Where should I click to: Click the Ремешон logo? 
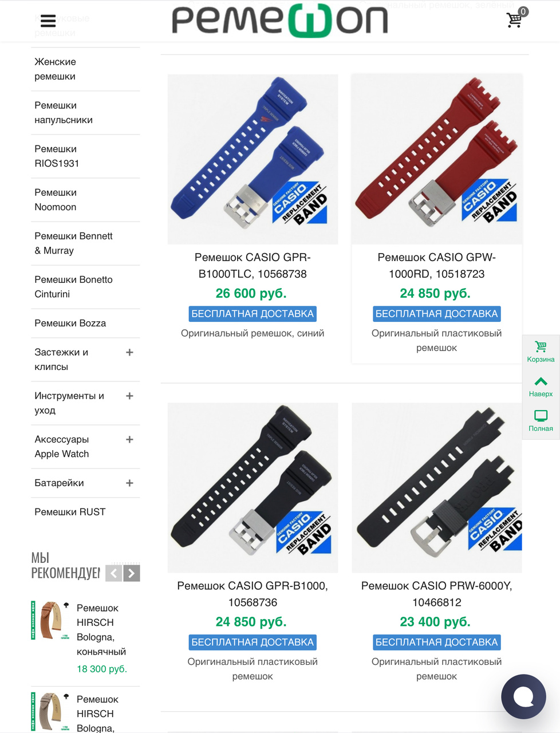click(x=280, y=21)
